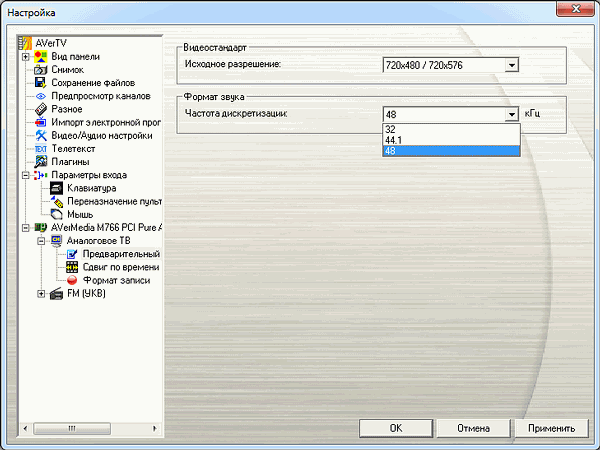
Task: Close the Частота дискретизации dropdown arrow
Action: coord(512,114)
